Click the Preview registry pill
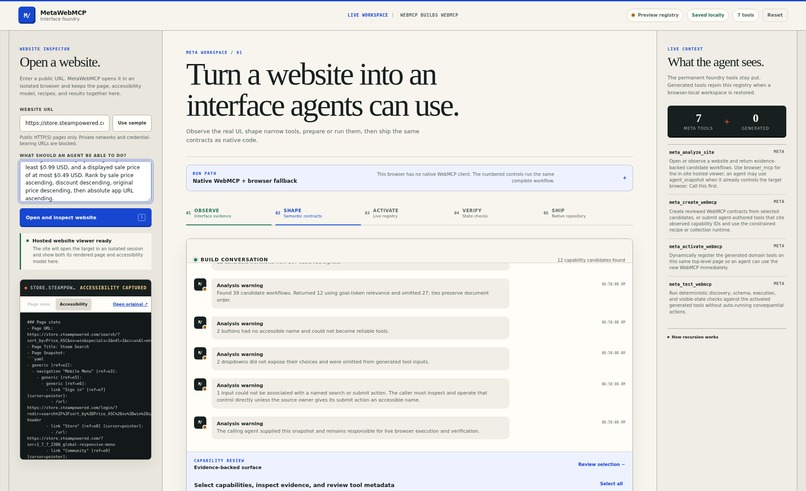806x491 pixels. pos(655,15)
